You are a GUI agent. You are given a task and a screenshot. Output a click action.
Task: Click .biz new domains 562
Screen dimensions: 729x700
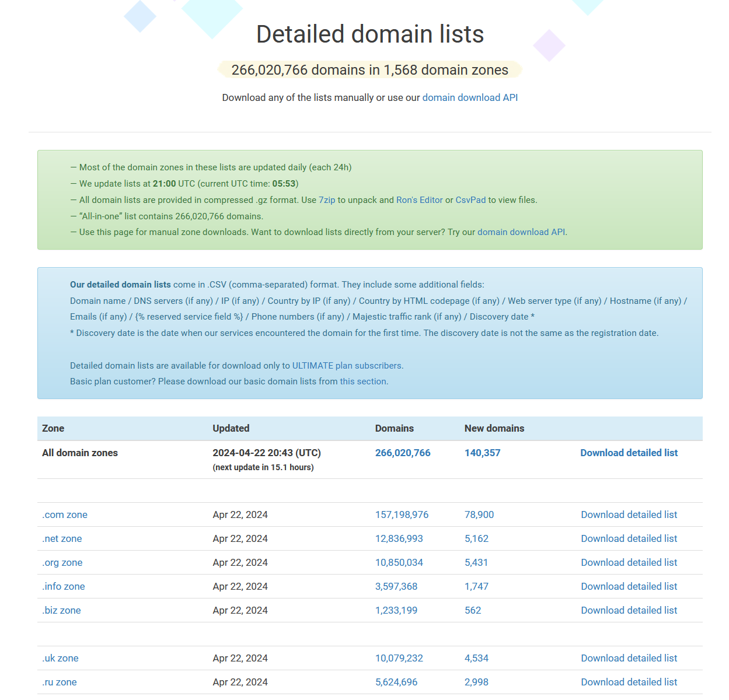(x=473, y=610)
